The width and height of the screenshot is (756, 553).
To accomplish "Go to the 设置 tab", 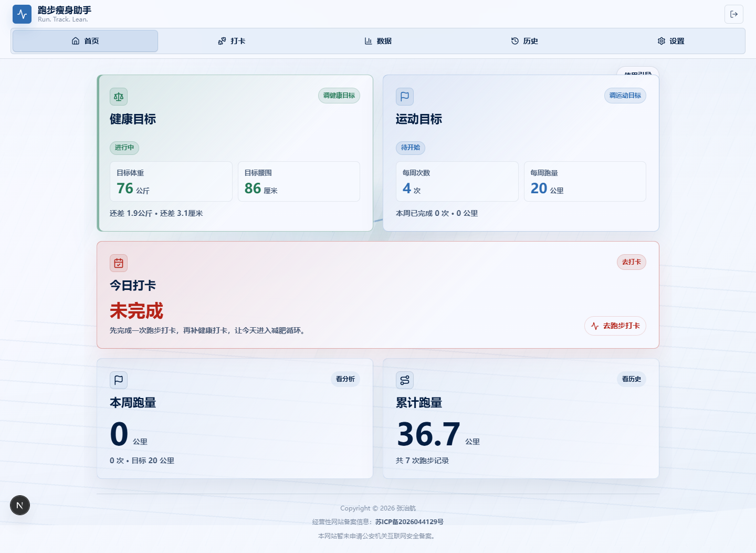I will pos(671,41).
